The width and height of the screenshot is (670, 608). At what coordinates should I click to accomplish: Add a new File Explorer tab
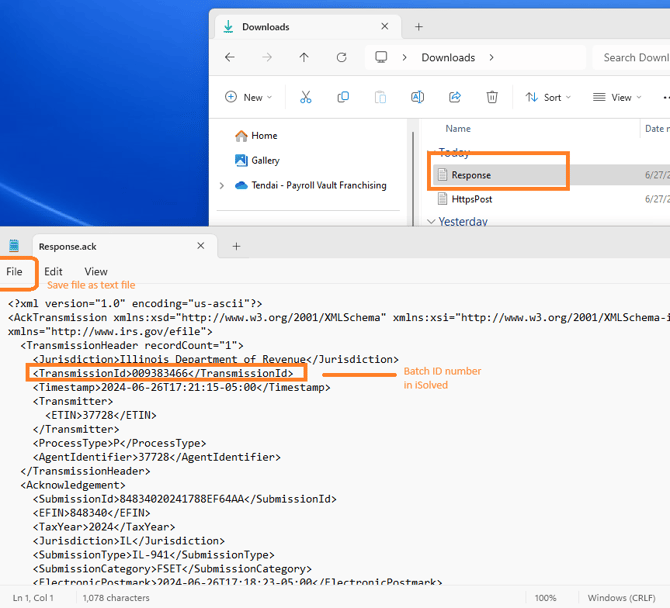419,27
